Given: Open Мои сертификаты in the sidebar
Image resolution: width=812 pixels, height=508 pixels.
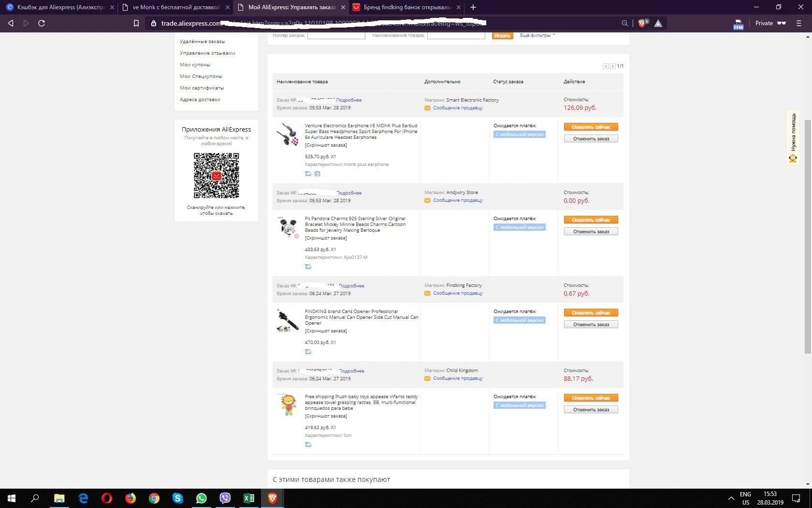Looking at the screenshot, I should [x=202, y=88].
